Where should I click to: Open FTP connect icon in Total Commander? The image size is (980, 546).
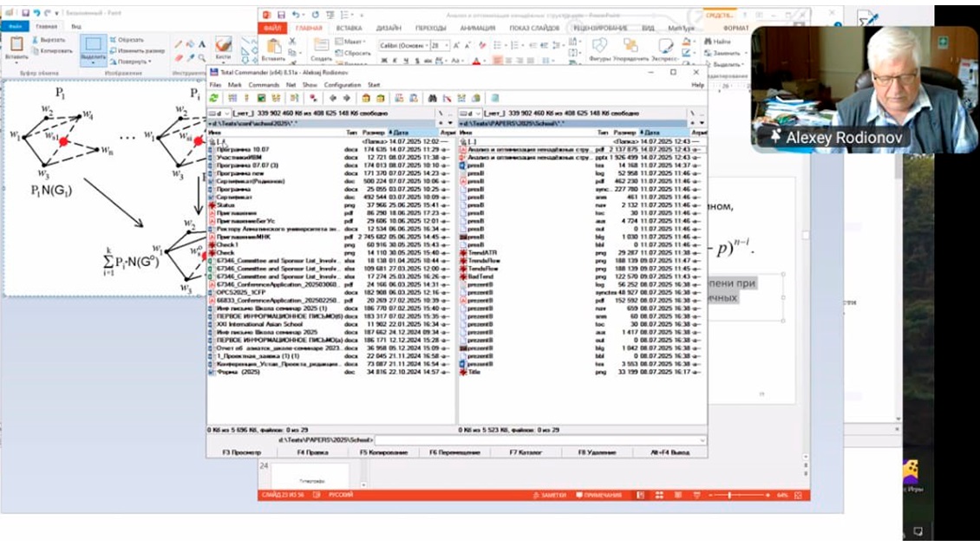coord(399,98)
